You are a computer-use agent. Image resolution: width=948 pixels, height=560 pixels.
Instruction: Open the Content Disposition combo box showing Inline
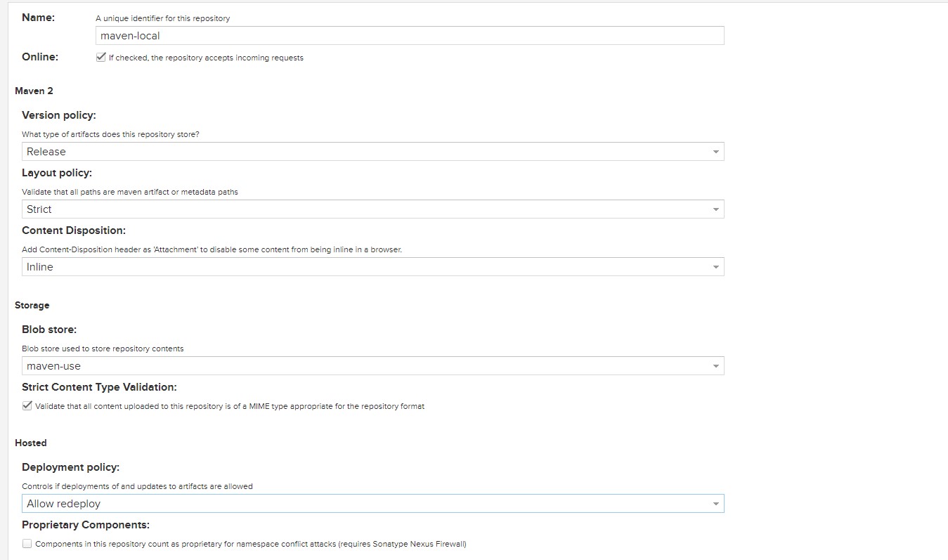click(365, 267)
